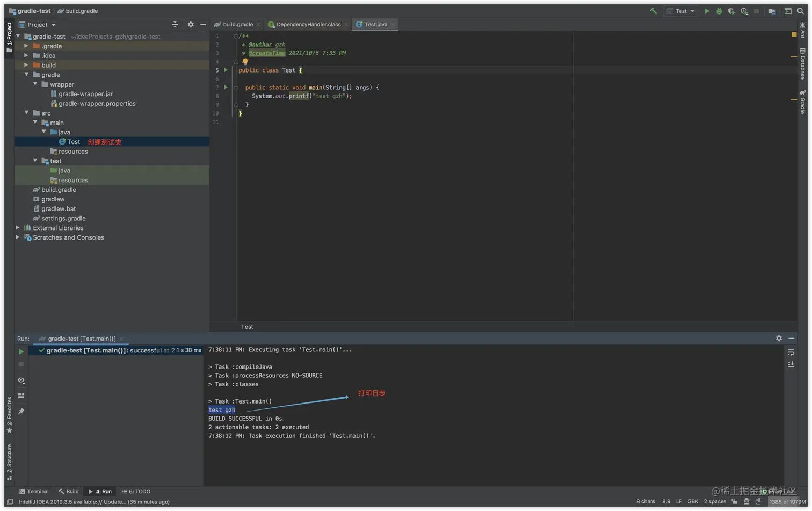Collapse the gradle folder
Viewport: 812px width, 511px height.
point(26,74)
